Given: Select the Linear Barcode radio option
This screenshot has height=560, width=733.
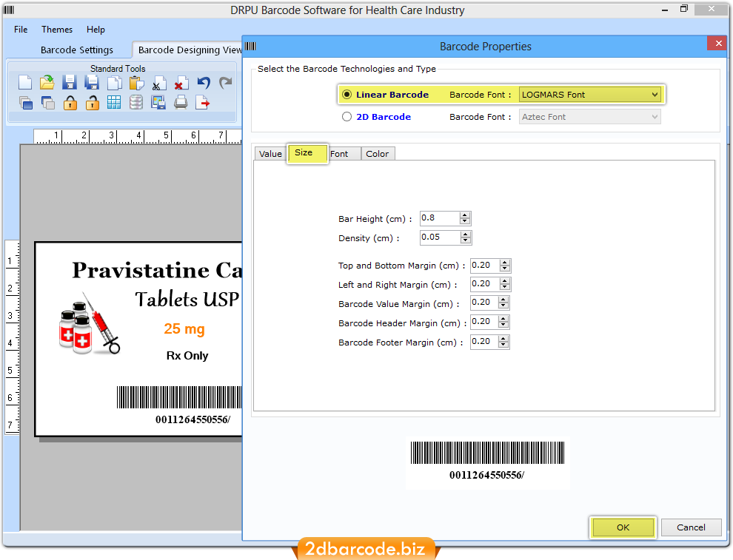Looking at the screenshot, I should click(347, 95).
